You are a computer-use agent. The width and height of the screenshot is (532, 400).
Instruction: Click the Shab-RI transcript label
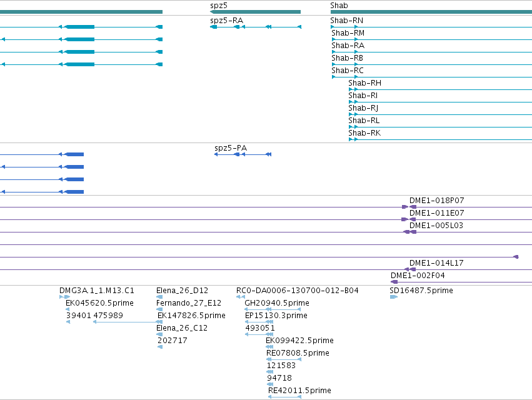point(363,96)
